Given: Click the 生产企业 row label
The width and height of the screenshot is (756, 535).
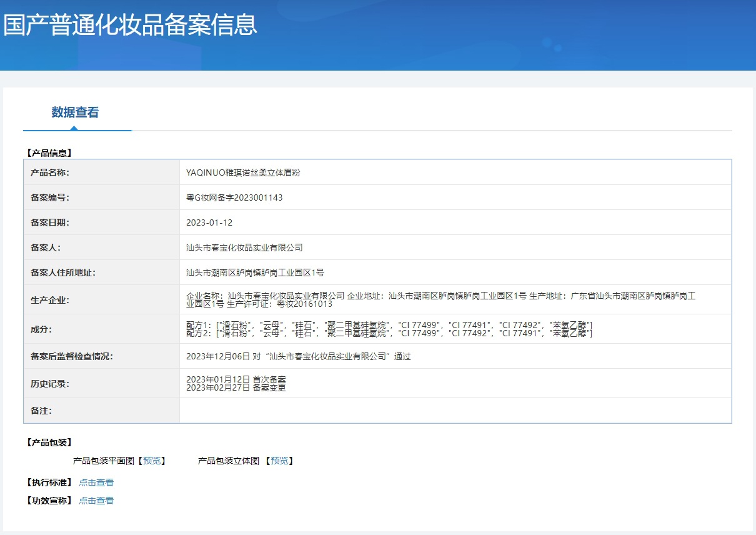Looking at the screenshot, I should [x=49, y=300].
